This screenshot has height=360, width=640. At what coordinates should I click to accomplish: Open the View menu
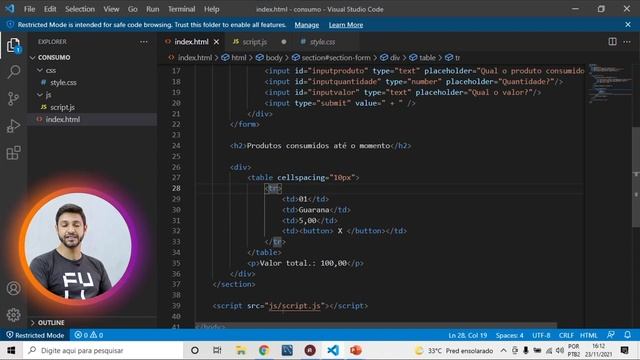coord(111,9)
